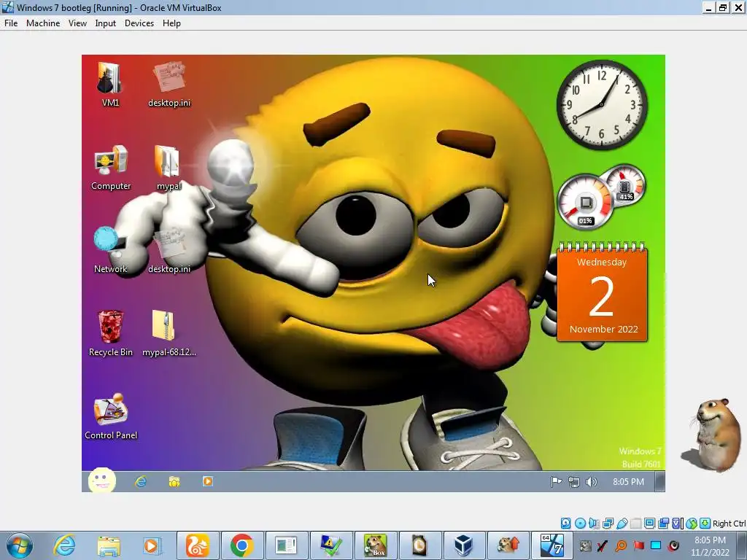Open the guest taskbar media player icon
The height and width of the screenshot is (560, 747).
pyautogui.click(x=208, y=482)
